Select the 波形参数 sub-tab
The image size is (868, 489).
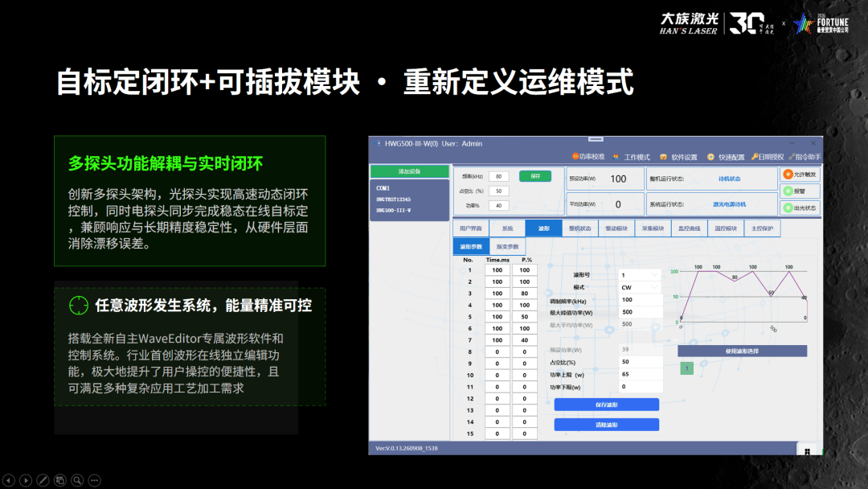pos(471,246)
